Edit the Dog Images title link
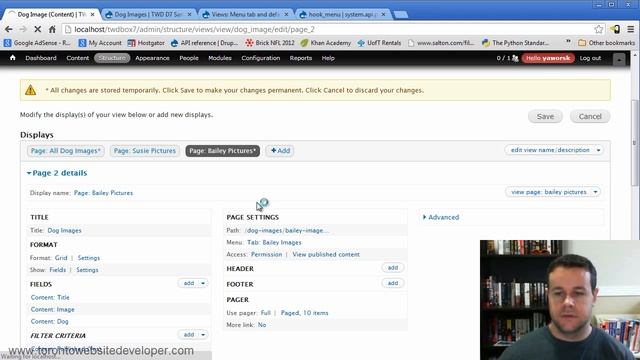This screenshot has width=640, height=360. click(64, 230)
